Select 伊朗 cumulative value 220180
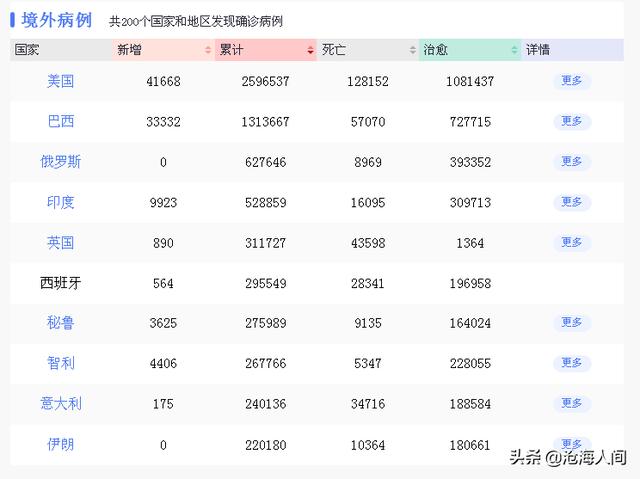This screenshot has width=640, height=479. 265,445
